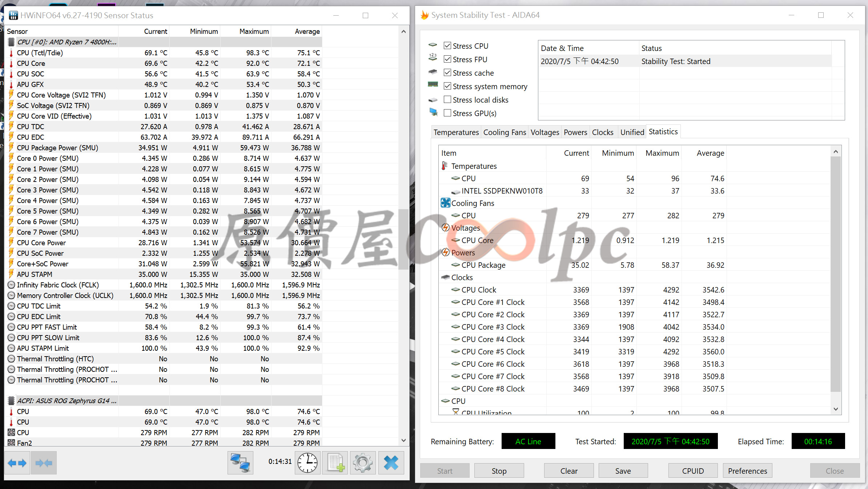
Task: Reset the HWiNFO elapsed clock icon
Action: [308, 463]
